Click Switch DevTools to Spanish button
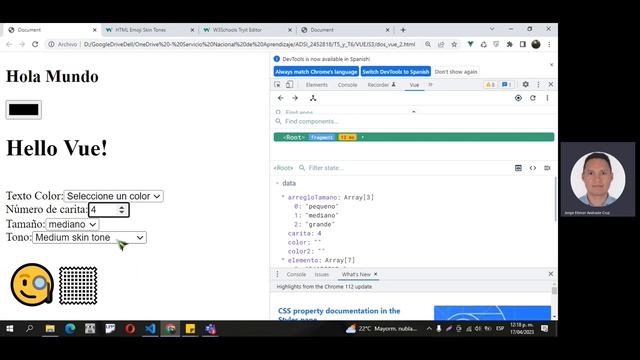The image size is (640, 360). (396, 72)
